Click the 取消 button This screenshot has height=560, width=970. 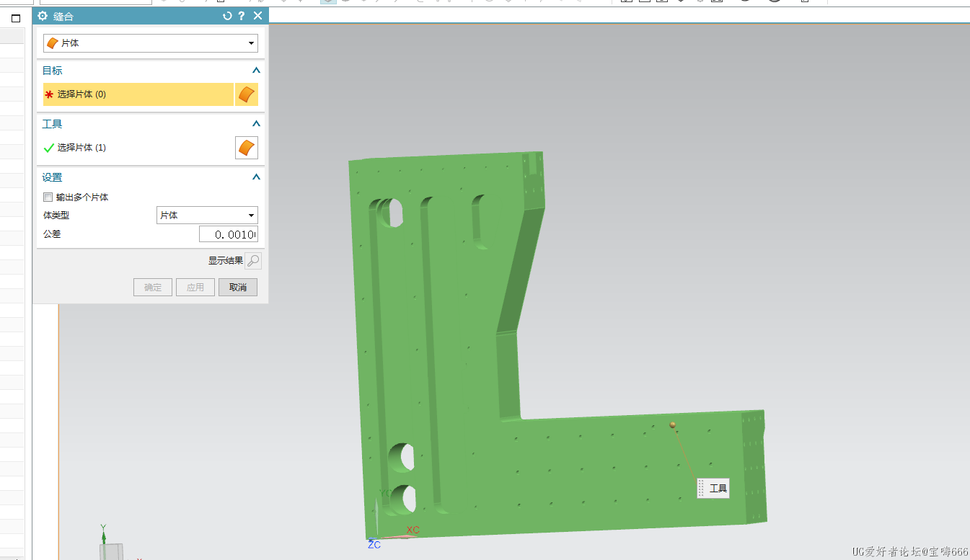[x=238, y=287]
